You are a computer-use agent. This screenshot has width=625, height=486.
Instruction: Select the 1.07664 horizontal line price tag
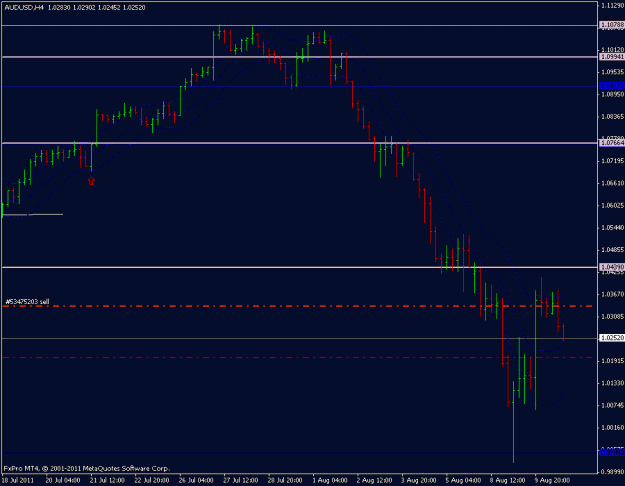click(x=612, y=143)
